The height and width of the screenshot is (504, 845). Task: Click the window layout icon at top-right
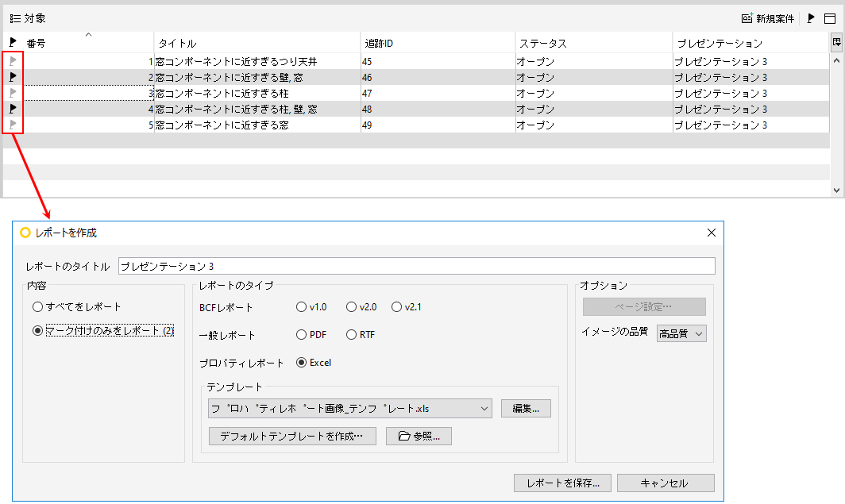(830, 18)
